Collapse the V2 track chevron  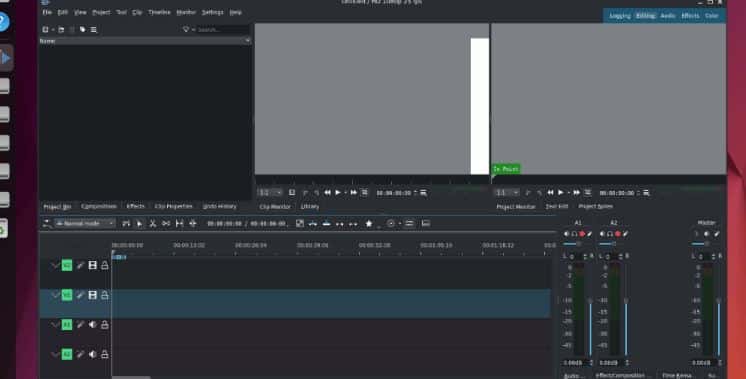pos(55,265)
